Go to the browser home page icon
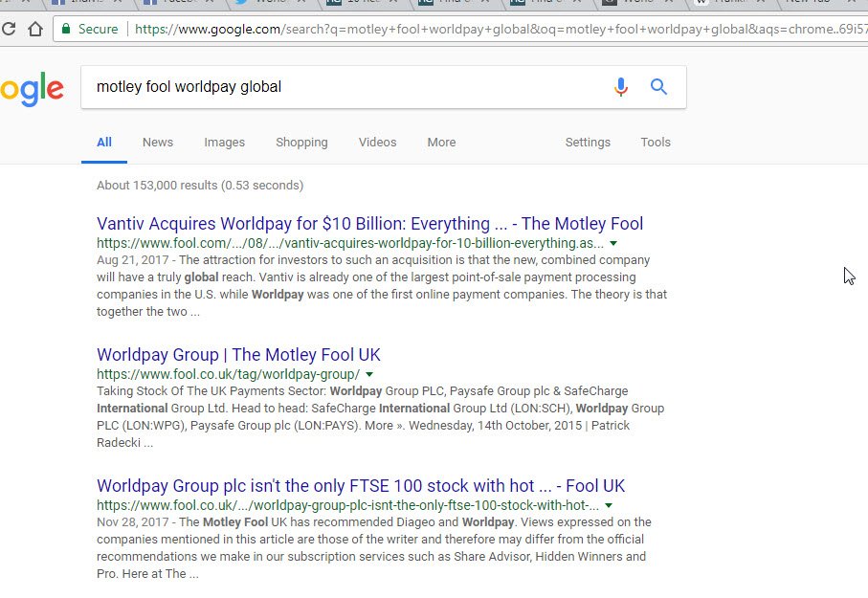The height and width of the screenshot is (598, 868). (x=35, y=29)
